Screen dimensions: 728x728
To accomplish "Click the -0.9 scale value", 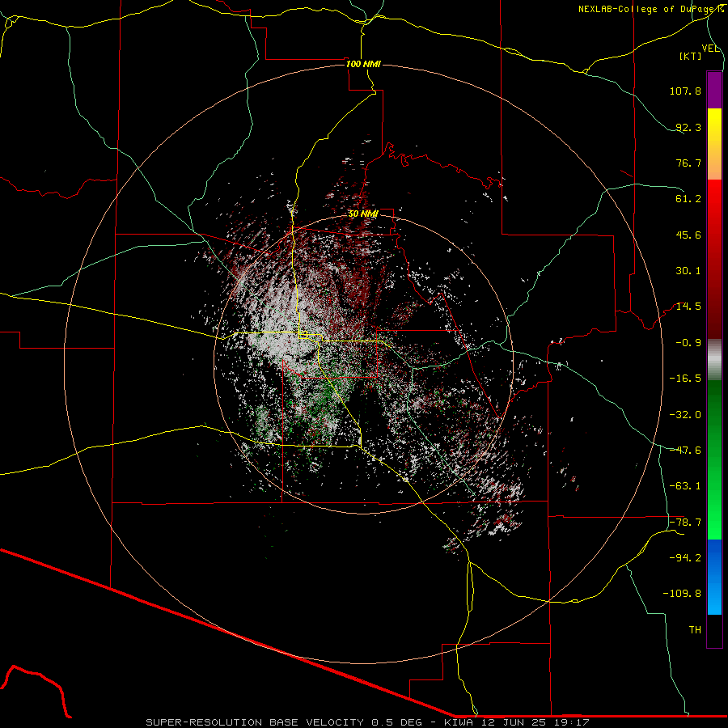I will pos(688,343).
